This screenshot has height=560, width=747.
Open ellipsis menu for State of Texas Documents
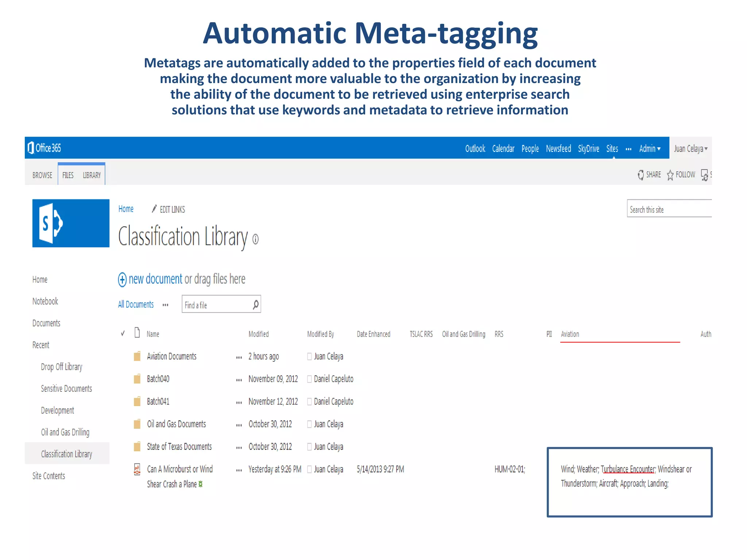click(239, 448)
